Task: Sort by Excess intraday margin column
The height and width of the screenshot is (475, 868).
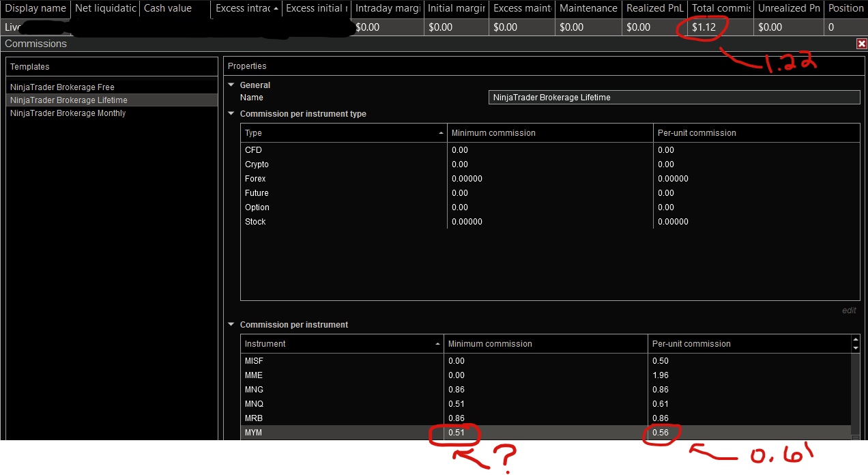Action: [246, 9]
